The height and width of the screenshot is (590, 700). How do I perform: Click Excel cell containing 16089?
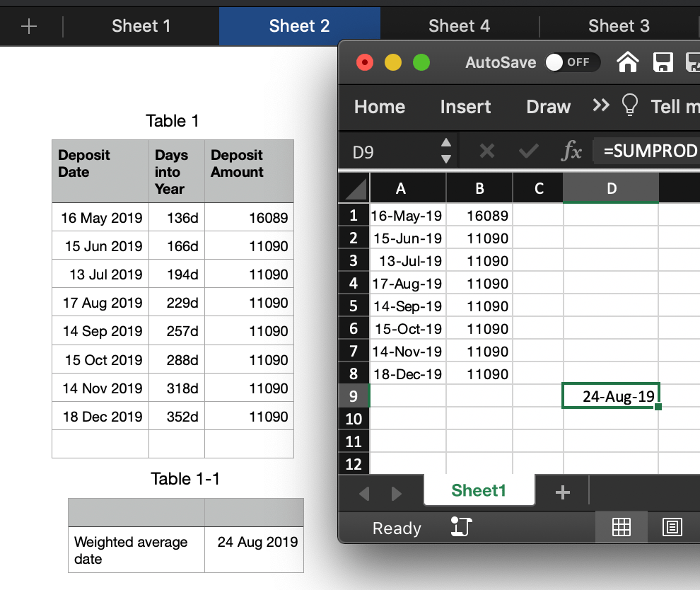pos(479,215)
